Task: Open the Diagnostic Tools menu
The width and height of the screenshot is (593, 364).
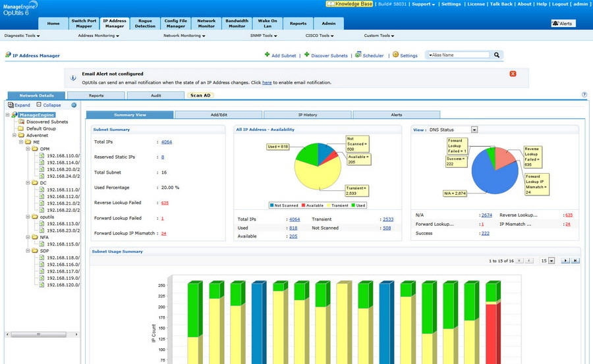Action: pyautogui.click(x=19, y=36)
